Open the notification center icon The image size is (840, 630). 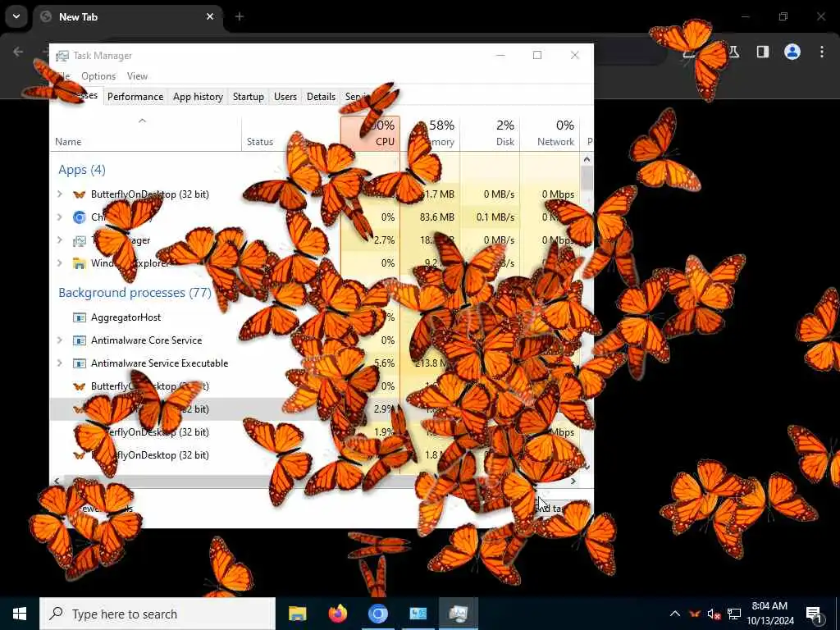pos(814,614)
